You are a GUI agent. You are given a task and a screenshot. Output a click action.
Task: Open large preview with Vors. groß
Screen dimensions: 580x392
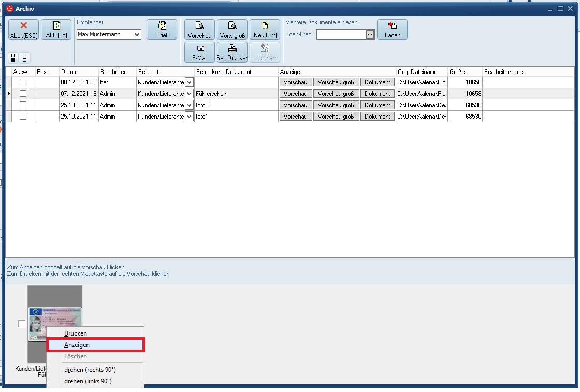point(232,30)
